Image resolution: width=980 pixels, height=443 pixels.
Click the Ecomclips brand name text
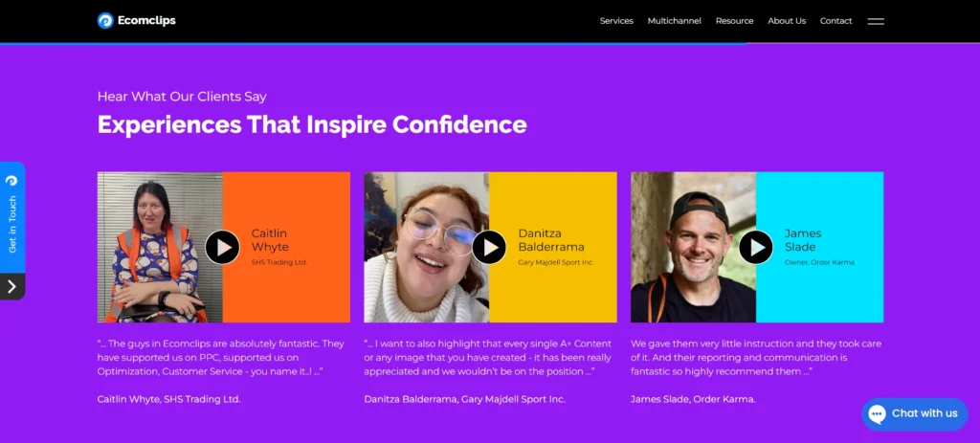pyautogui.click(x=146, y=20)
